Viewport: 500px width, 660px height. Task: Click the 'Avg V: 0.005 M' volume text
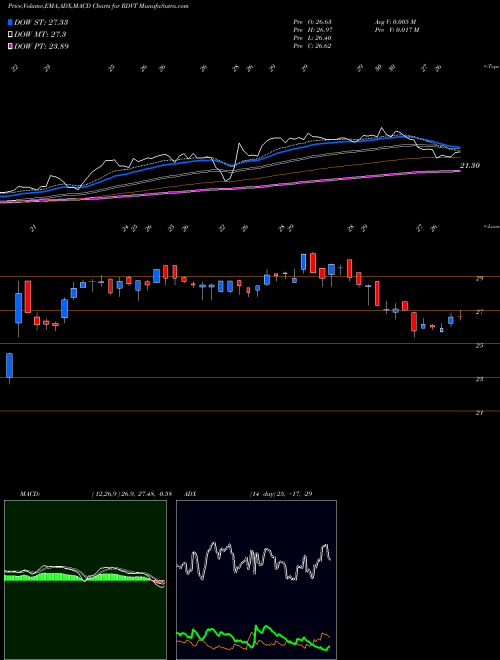click(x=395, y=22)
